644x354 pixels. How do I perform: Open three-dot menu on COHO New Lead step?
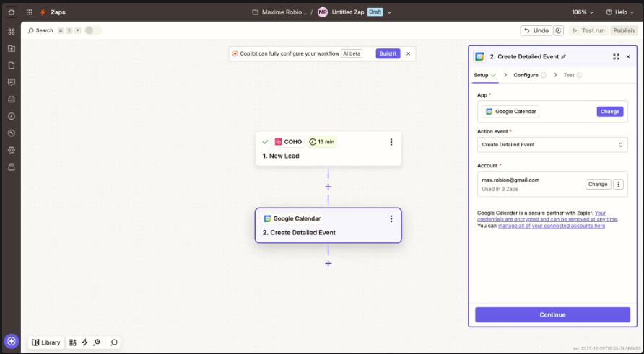[x=391, y=142]
